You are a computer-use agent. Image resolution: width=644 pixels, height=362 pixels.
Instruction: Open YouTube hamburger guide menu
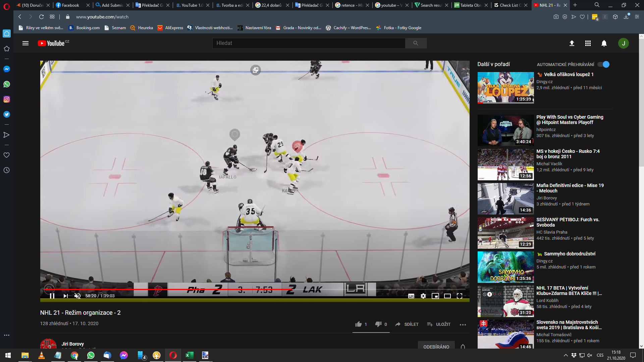25,43
